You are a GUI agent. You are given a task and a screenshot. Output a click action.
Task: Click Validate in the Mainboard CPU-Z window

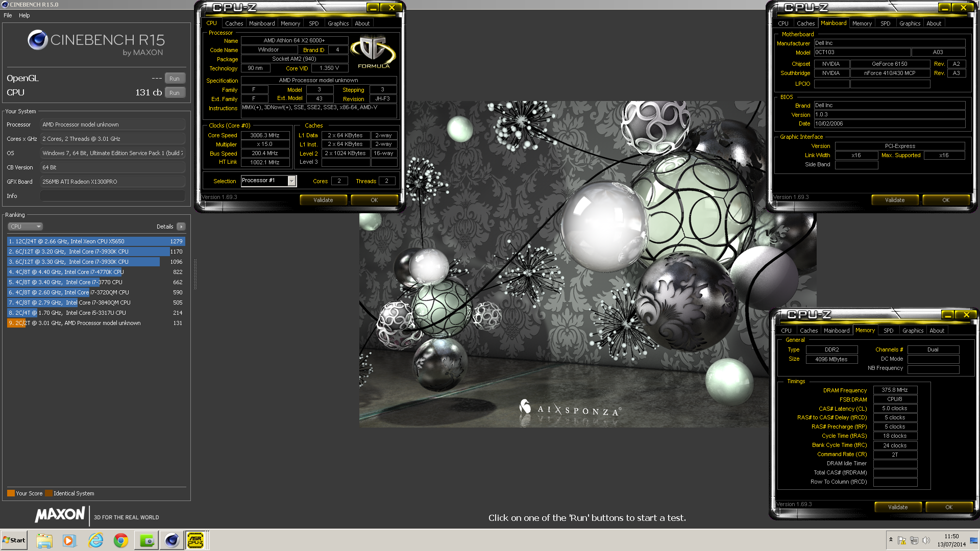(x=895, y=200)
